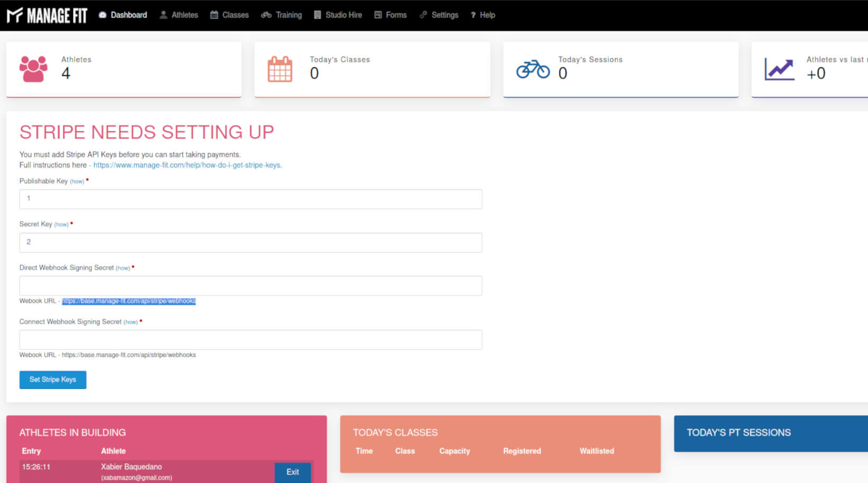Click the Waitlisted column header
Image resolution: width=868 pixels, height=483 pixels.
(596, 451)
